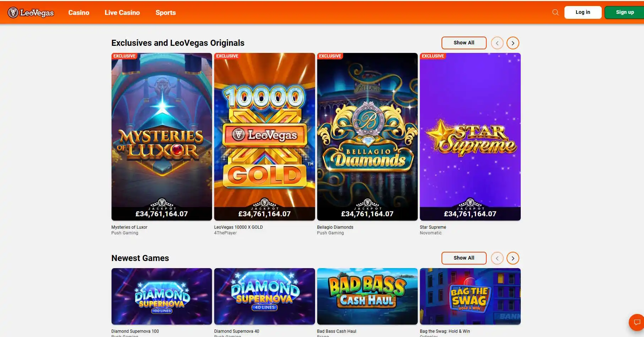Viewport: 644px width, 337px height.
Task: Click the LeoVegas logo
Action: coord(31,13)
